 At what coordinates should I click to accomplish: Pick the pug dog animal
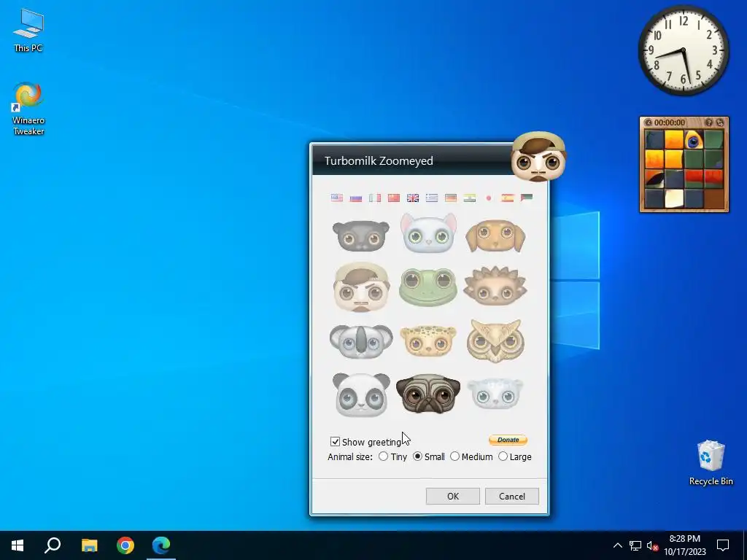click(427, 393)
